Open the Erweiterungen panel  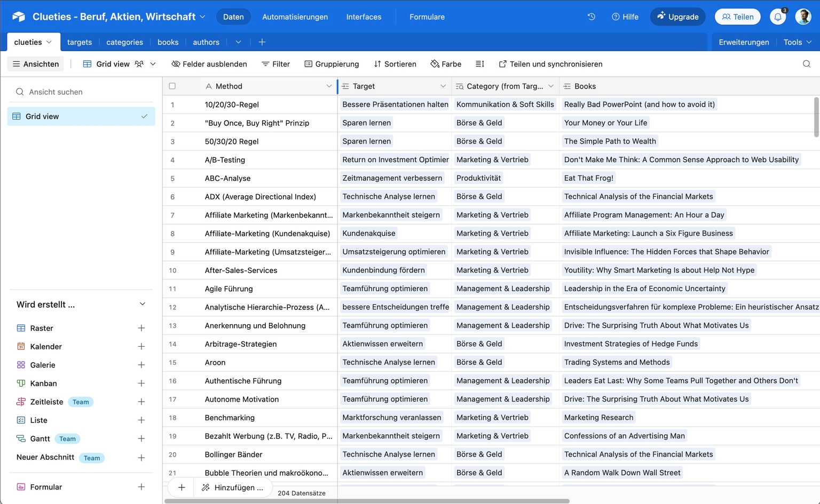(x=744, y=42)
